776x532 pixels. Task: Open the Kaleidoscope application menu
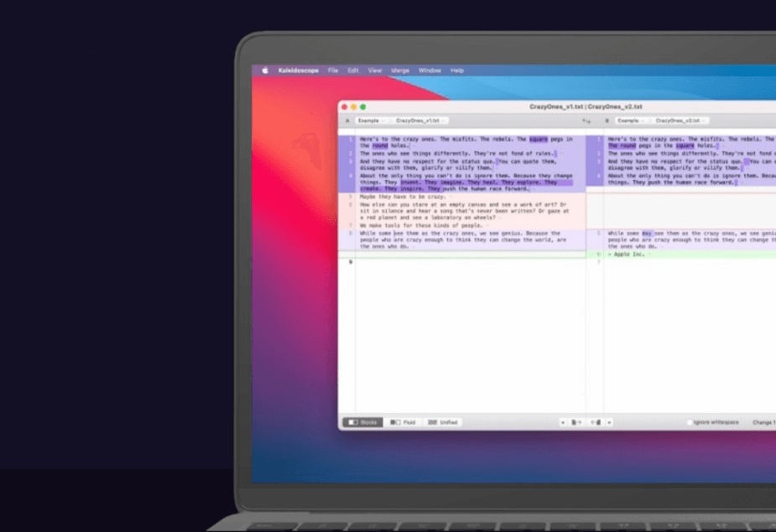click(299, 70)
